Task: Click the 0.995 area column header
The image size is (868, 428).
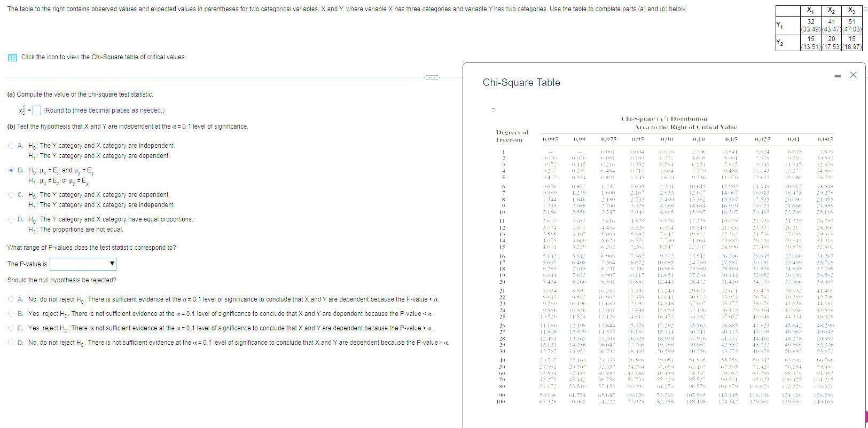Action: point(550,139)
